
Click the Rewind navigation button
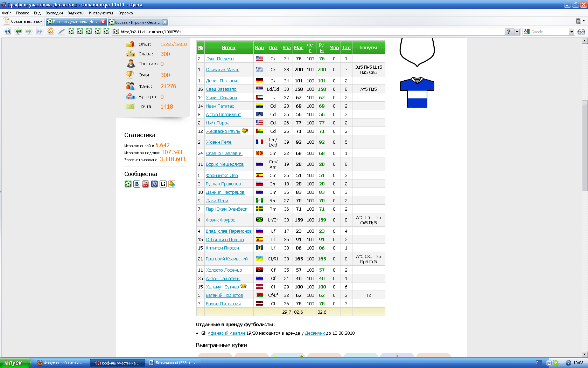tap(7, 32)
